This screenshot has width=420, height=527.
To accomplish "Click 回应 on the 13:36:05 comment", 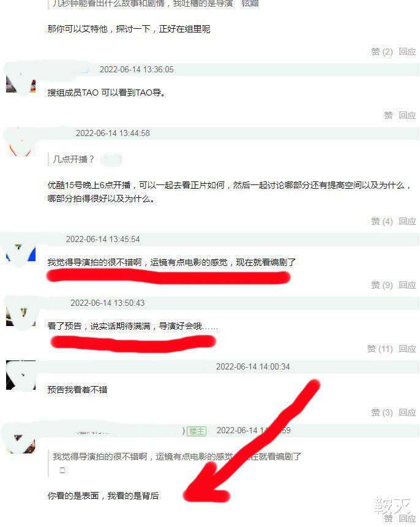I will (407, 115).
